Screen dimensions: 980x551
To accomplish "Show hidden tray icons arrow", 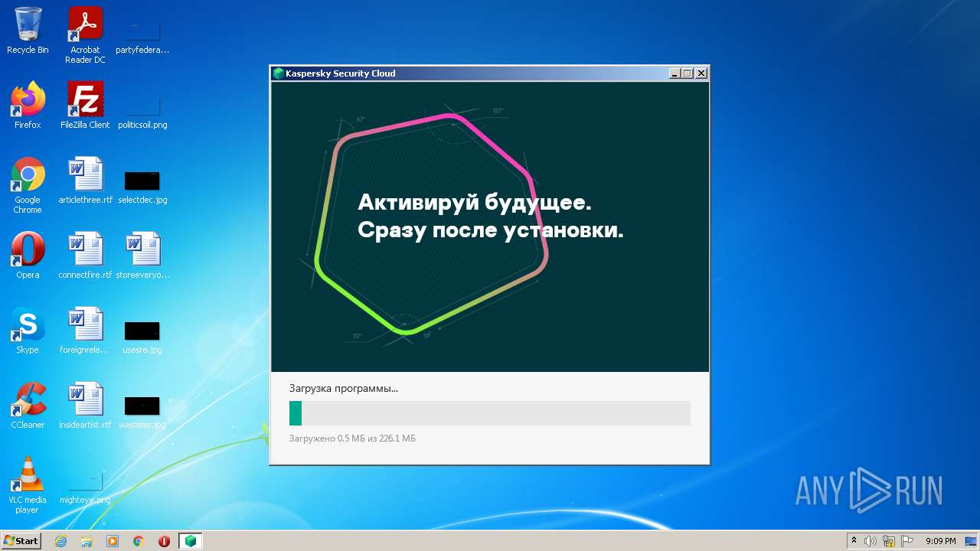I will [854, 541].
